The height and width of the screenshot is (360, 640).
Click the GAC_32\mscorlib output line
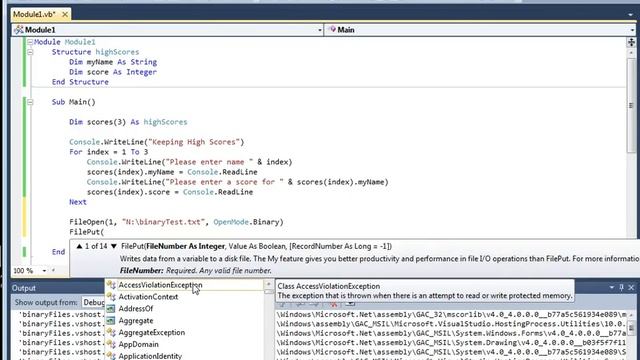[451, 314]
